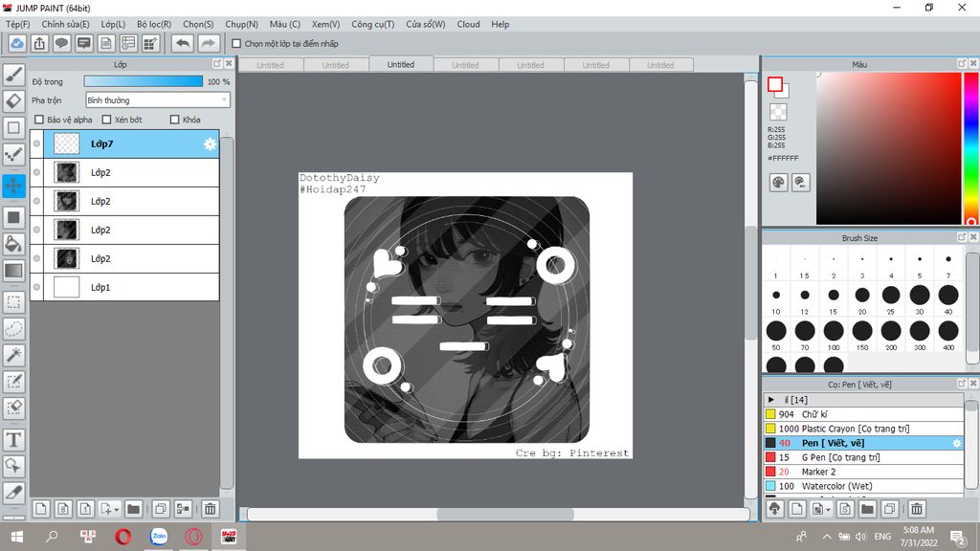This screenshot has height=551, width=980.
Task: Open the Chỉnh sửa(E) menu
Action: pos(66,24)
